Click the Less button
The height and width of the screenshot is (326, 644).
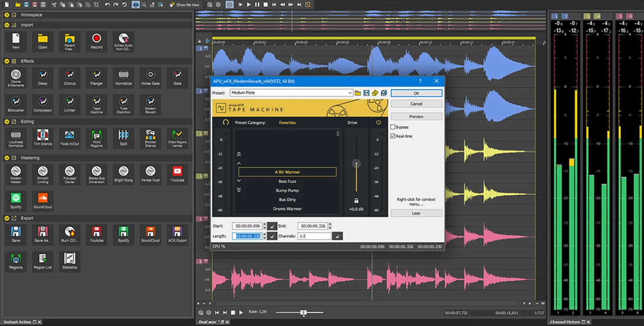(416, 213)
